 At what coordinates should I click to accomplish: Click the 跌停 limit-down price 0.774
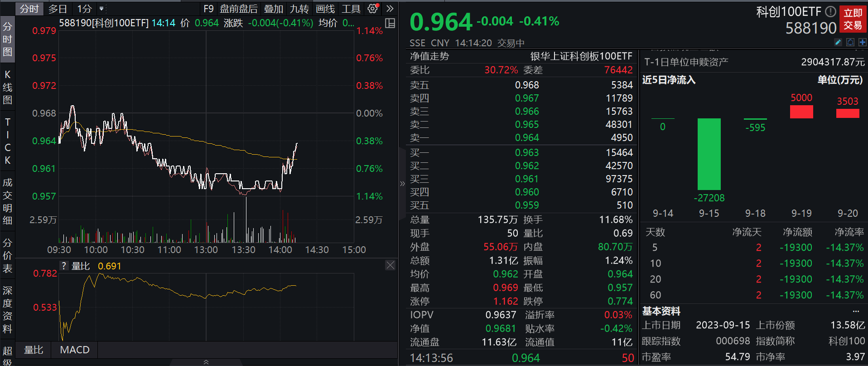620,301
